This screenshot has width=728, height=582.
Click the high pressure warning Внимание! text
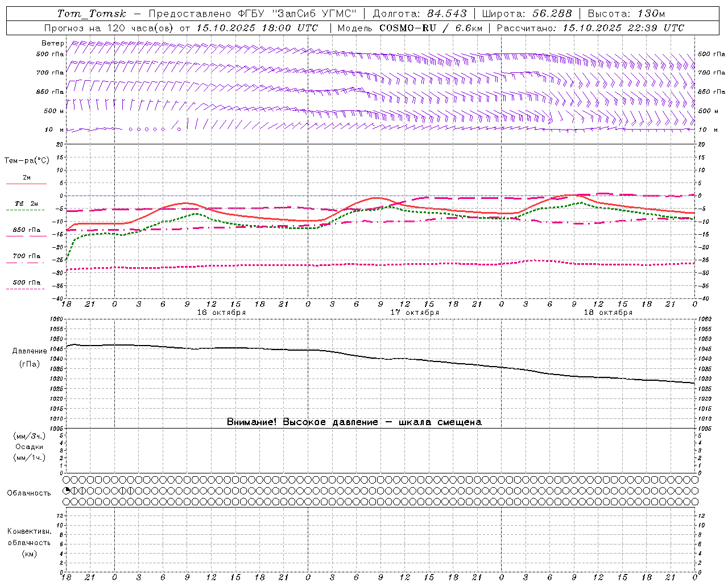point(354,422)
